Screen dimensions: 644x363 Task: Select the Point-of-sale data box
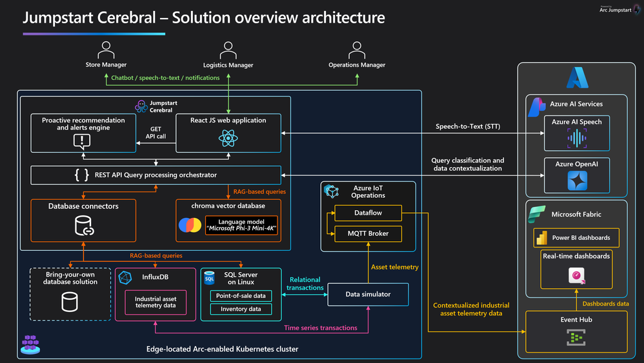coord(241,296)
